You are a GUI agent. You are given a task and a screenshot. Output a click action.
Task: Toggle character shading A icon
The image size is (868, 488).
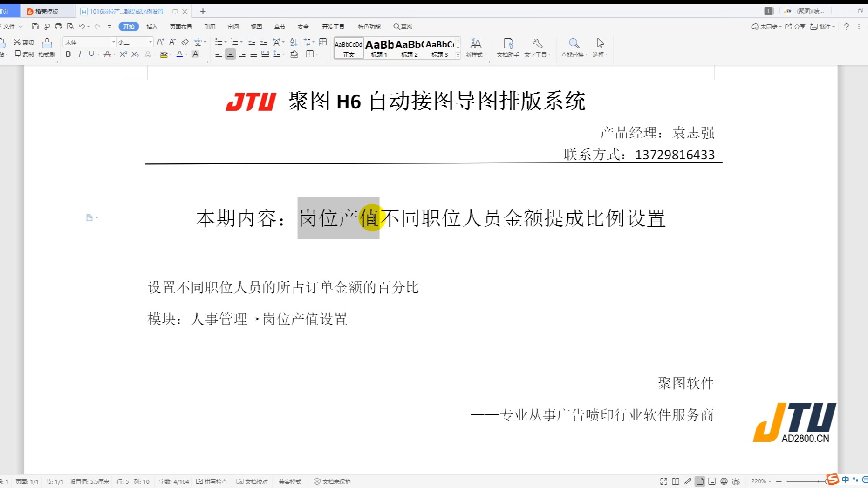[x=196, y=54]
